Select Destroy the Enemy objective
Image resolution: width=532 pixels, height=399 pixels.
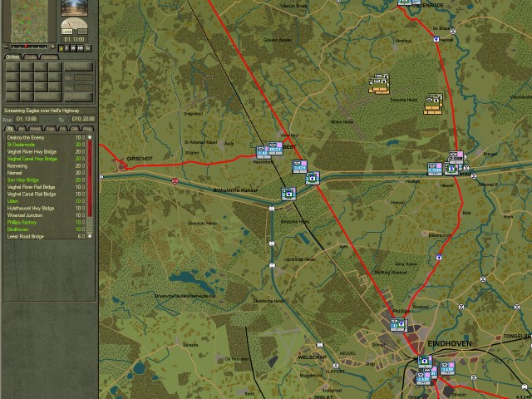(x=45, y=138)
